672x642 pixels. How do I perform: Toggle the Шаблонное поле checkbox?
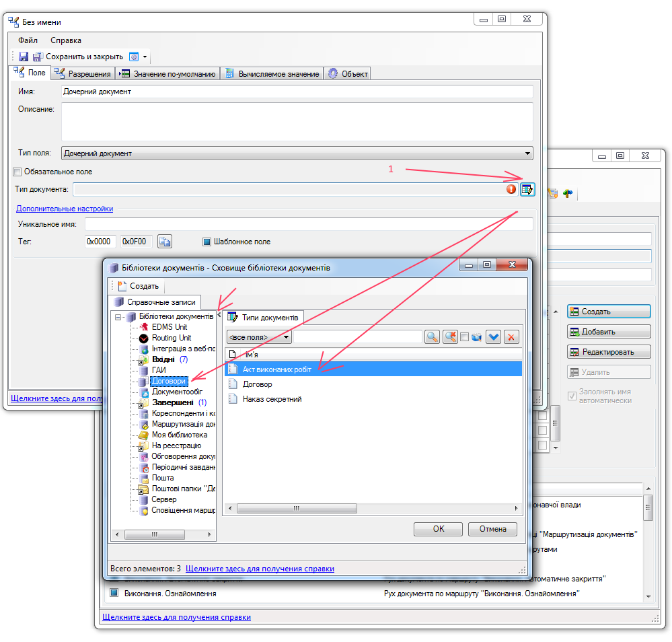pyautogui.click(x=207, y=242)
